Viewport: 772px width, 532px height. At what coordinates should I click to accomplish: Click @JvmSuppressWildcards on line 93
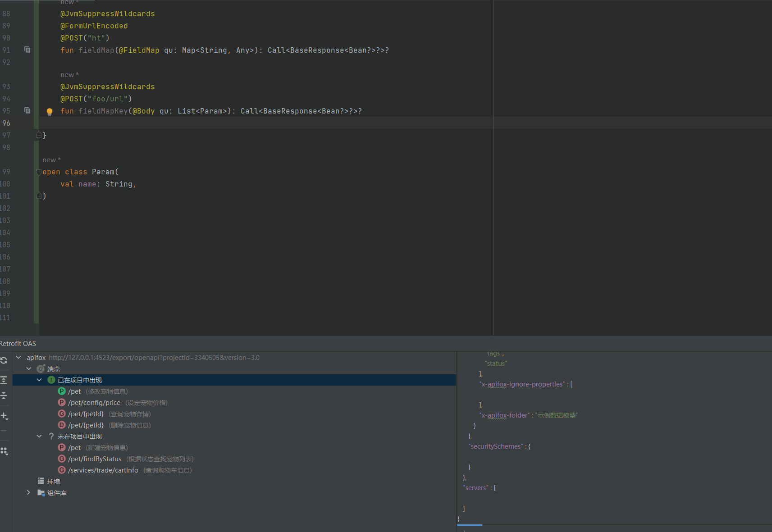point(108,86)
